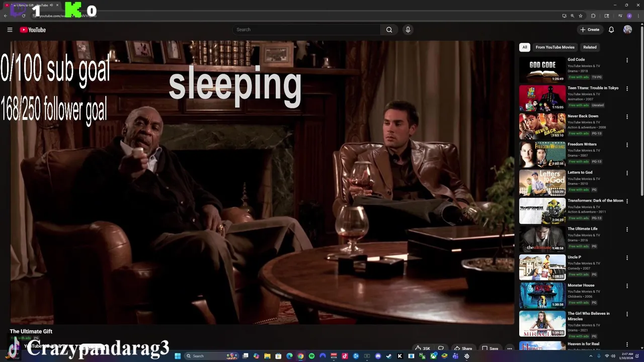The width and height of the screenshot is (644, 362).
Task: Open Teen Titans movie thumbnail
Action: (542, 98)
